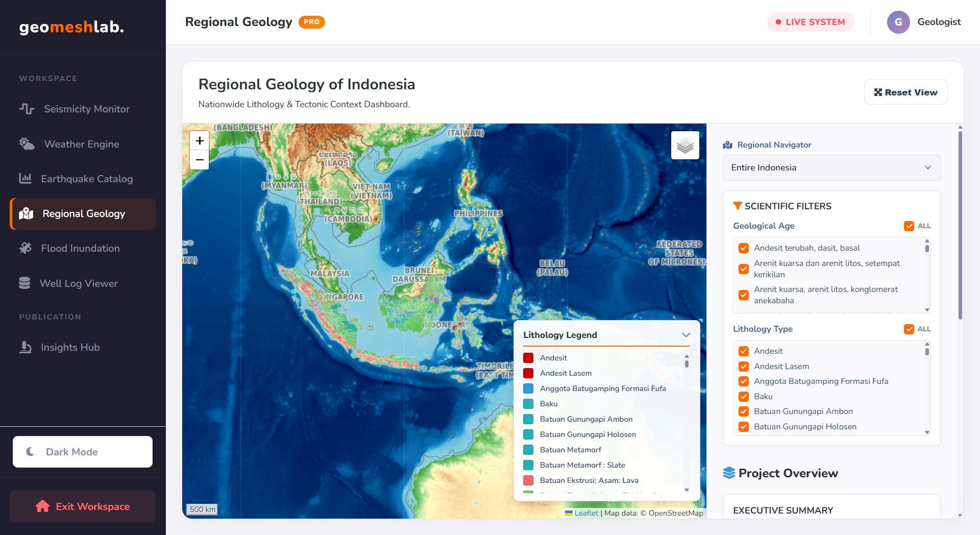Click the Andesit Lasem legend swatch
The height and width of the screenshot is (535, 980).
tap(528, 373)
